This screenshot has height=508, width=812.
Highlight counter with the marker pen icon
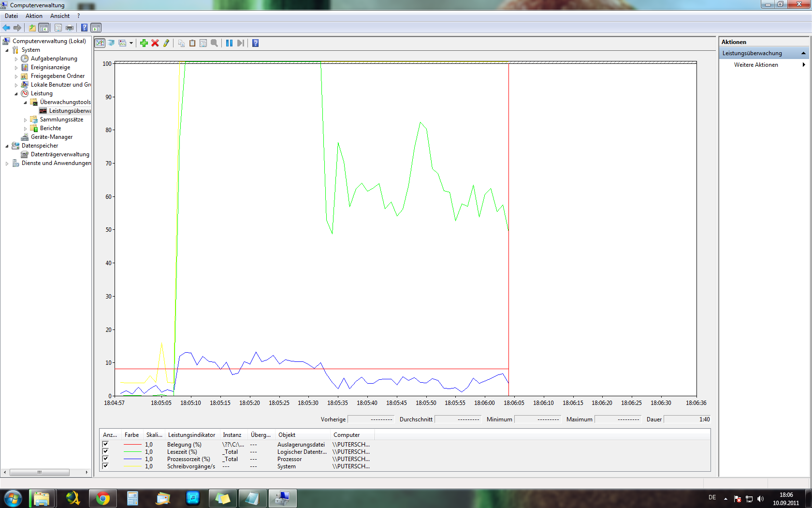(166, 43)
